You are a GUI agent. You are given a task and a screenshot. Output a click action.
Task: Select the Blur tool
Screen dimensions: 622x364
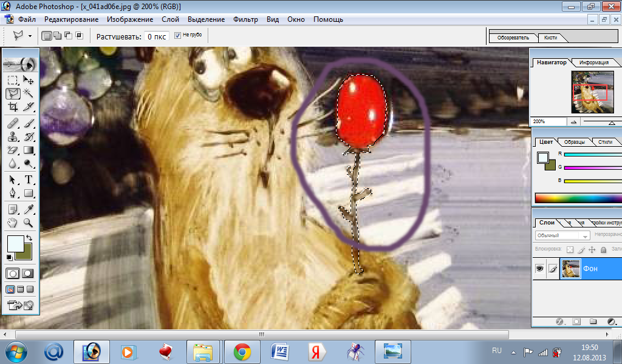pyautogui.click(x=13, y=163)
